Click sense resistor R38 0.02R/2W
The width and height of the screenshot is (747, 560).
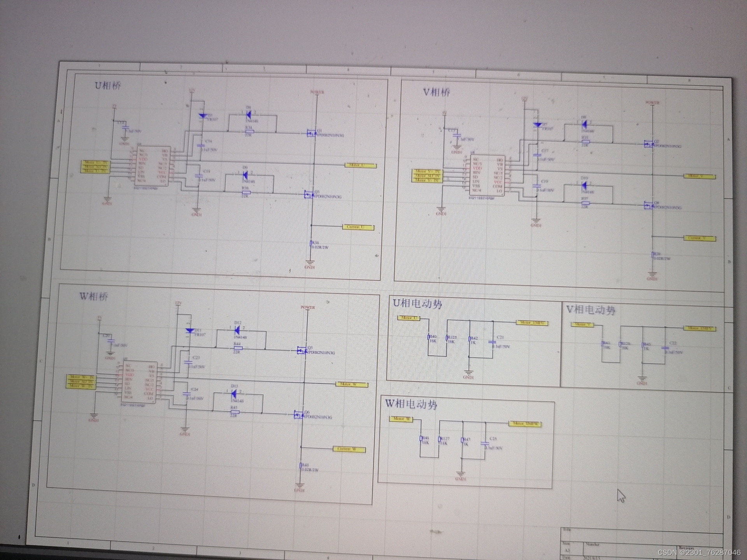(x=311, y=244)
